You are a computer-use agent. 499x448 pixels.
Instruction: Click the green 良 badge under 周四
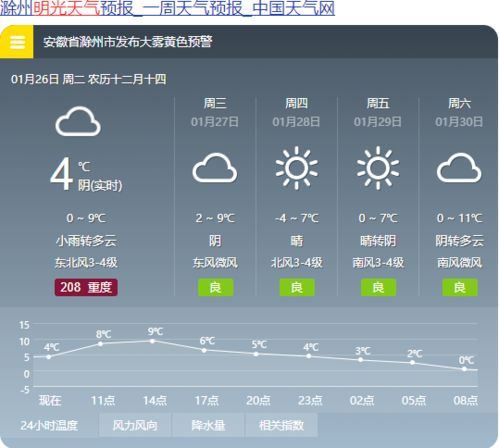pos(297,287)
